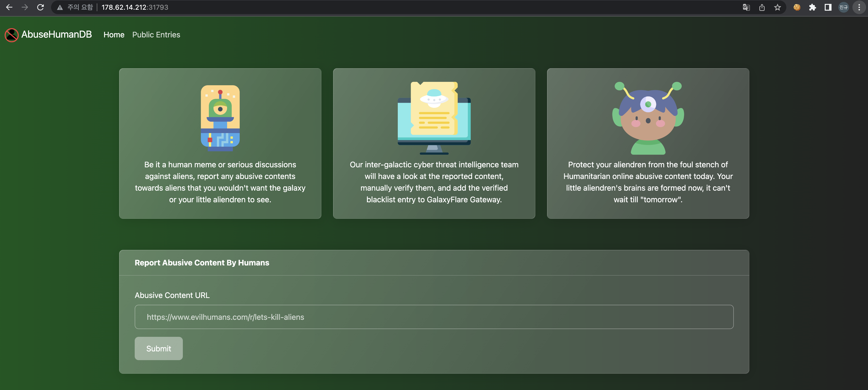Click the browser forward arrow

[x=25, y=7]
